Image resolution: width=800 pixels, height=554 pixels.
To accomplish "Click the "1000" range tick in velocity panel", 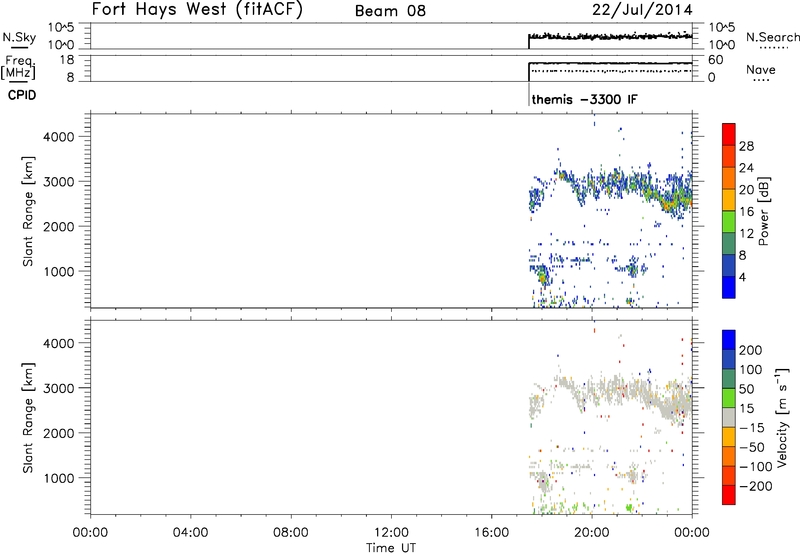I will tap(58, 478).
